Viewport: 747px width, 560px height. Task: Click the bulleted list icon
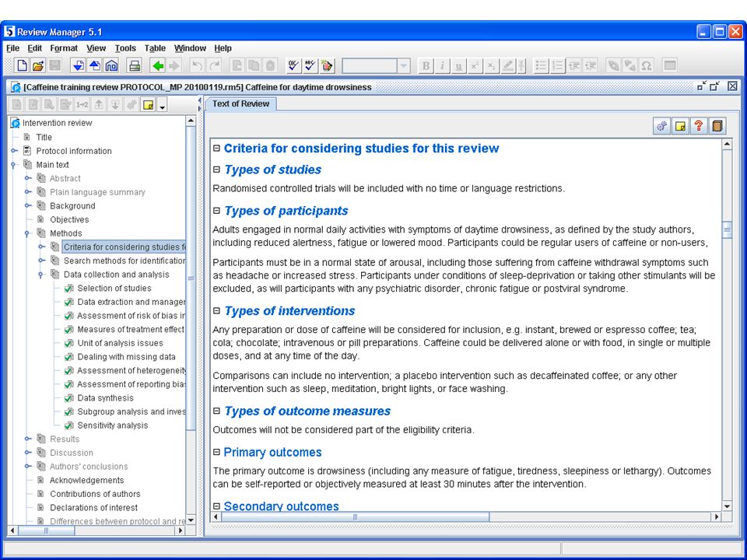(x=542, y=65)
